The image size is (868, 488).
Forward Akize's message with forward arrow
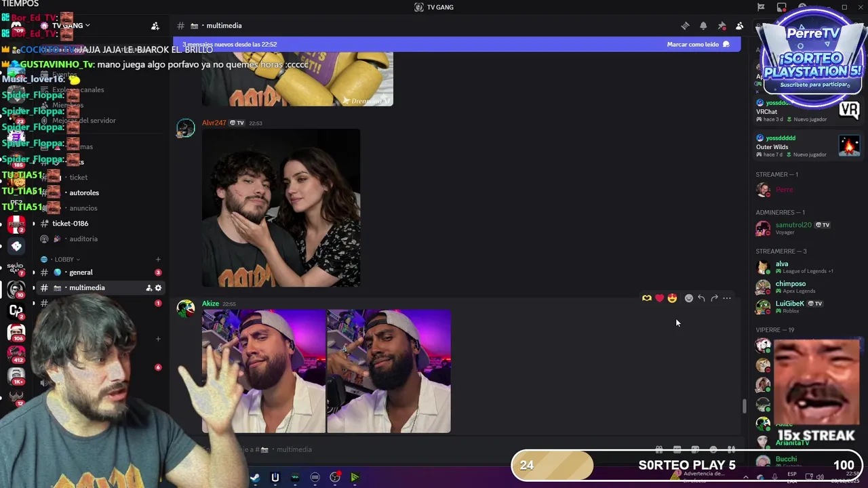coord(714,298)
